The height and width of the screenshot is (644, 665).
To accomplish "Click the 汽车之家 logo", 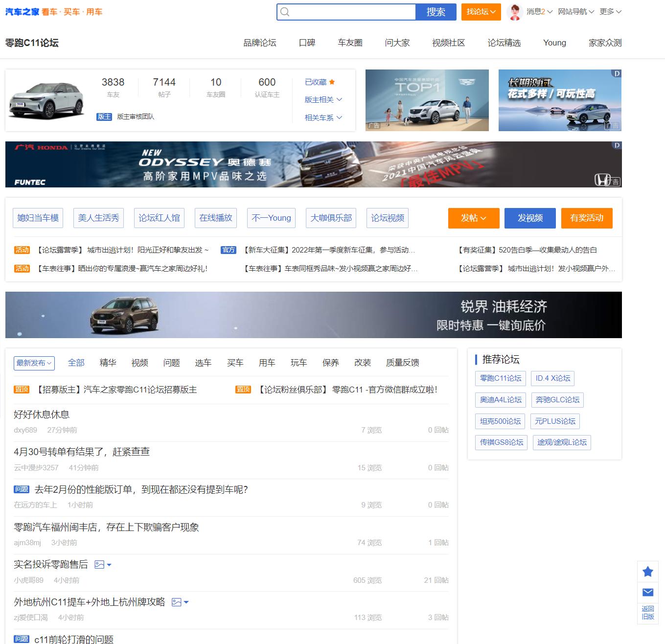I will [x=21, y=11].
